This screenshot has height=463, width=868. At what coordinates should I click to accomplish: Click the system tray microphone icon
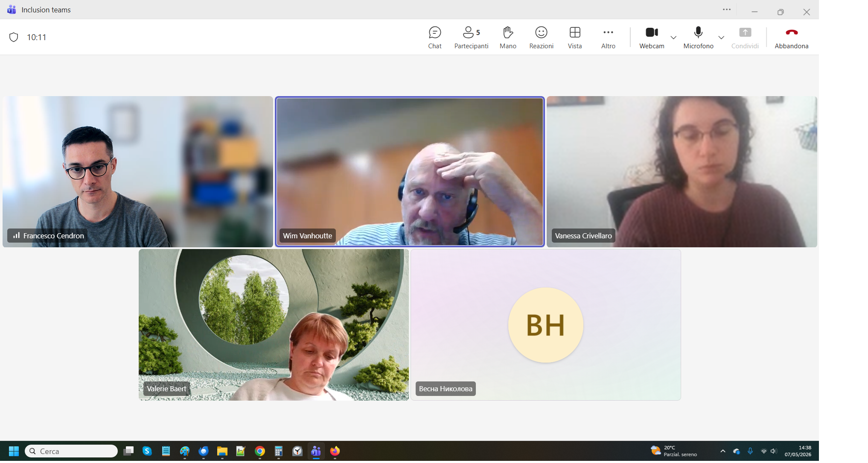[750, 451]
